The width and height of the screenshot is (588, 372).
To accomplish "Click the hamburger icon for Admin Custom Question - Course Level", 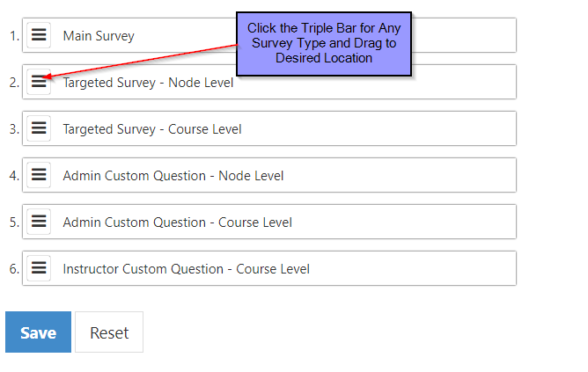I will tap(38, 222).
